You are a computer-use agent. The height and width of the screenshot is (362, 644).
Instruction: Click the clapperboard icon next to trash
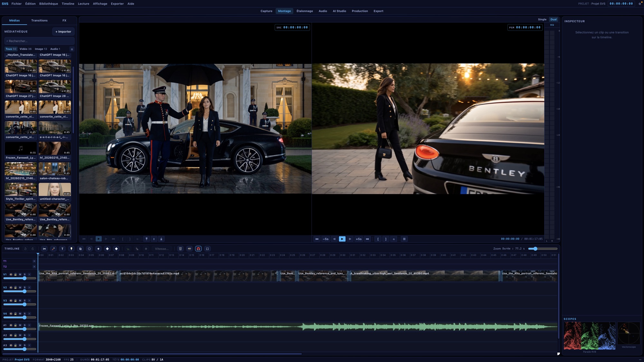[x=189, y=249]
